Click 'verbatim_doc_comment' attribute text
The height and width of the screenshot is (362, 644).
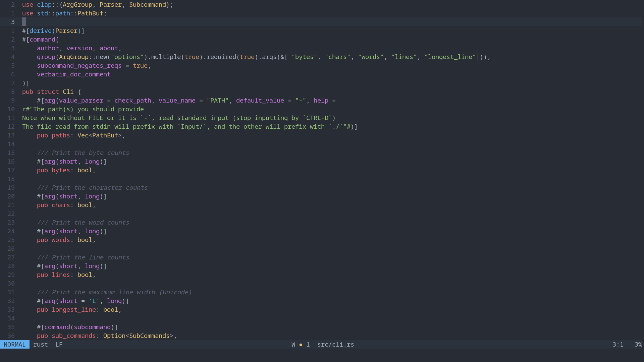click(73, 74)
